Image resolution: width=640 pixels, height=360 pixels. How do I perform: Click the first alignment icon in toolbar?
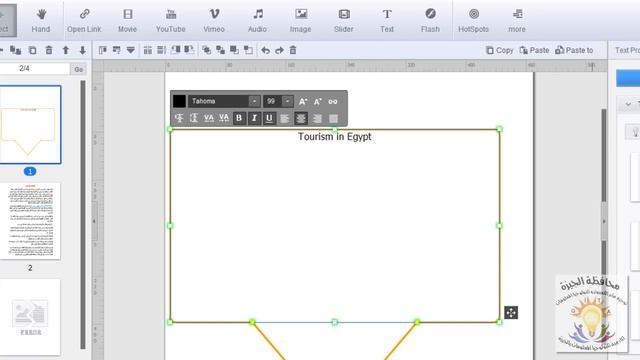click(x=103, y=50)
